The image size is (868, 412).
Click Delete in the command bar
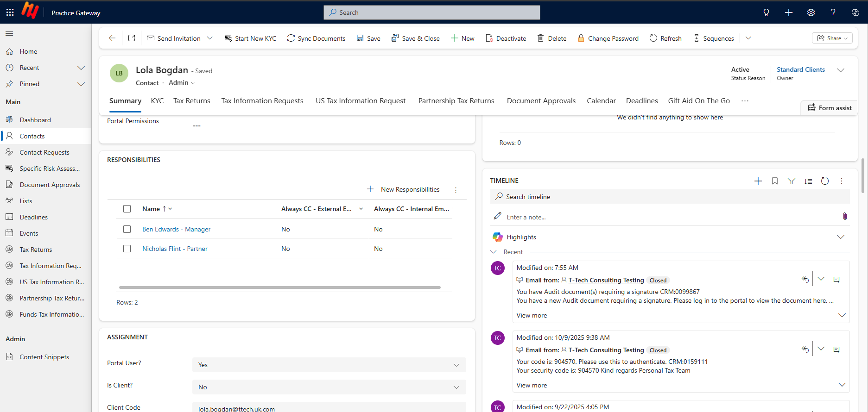(x=551, y=38)
